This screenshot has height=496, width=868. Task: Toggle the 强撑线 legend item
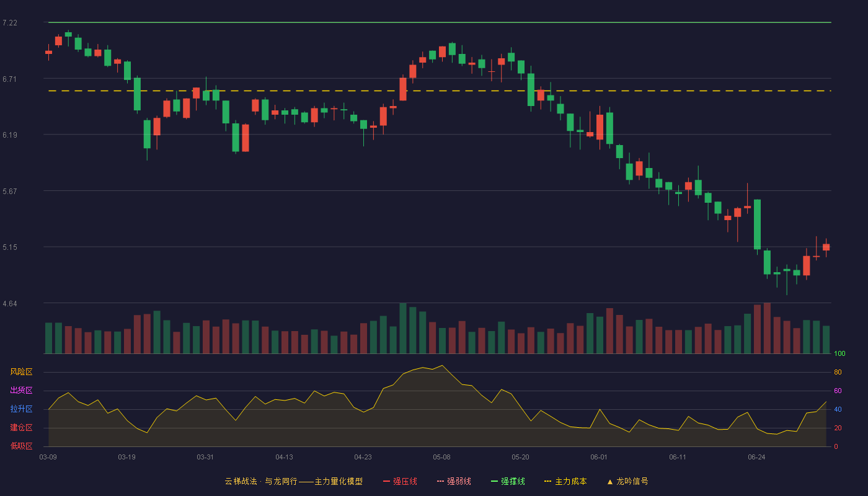pyautogui.click(x=508, y=481)
